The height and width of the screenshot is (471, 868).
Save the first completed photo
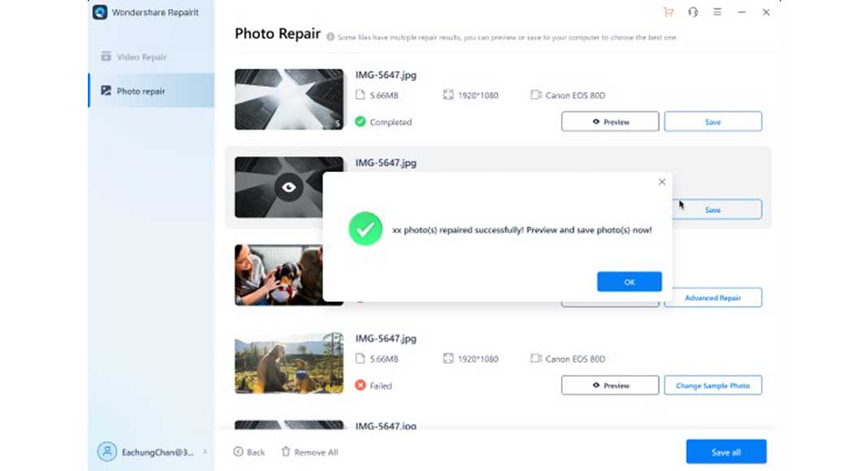point(713,122)
